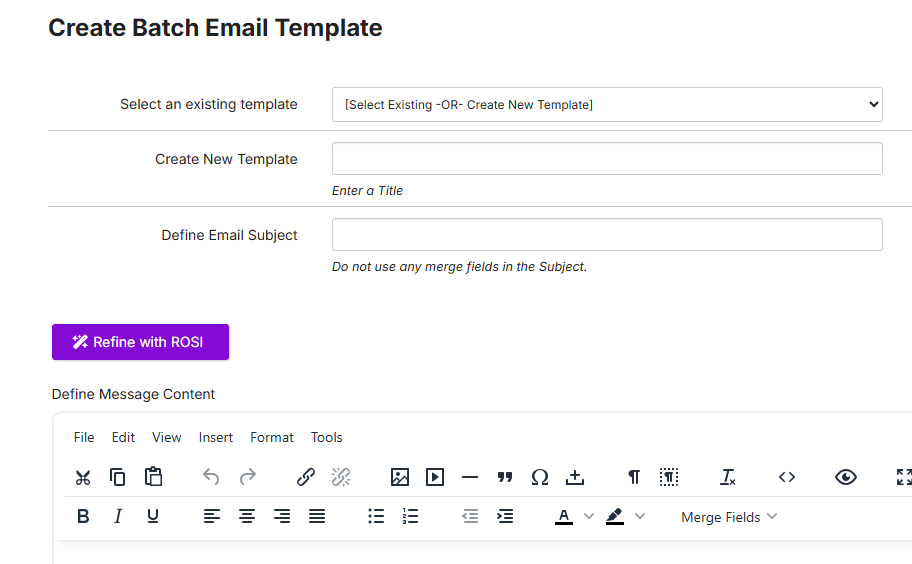912x564 pixels.
Task: Focus the Create New Template title field
Action: click(x=607, y=159)
